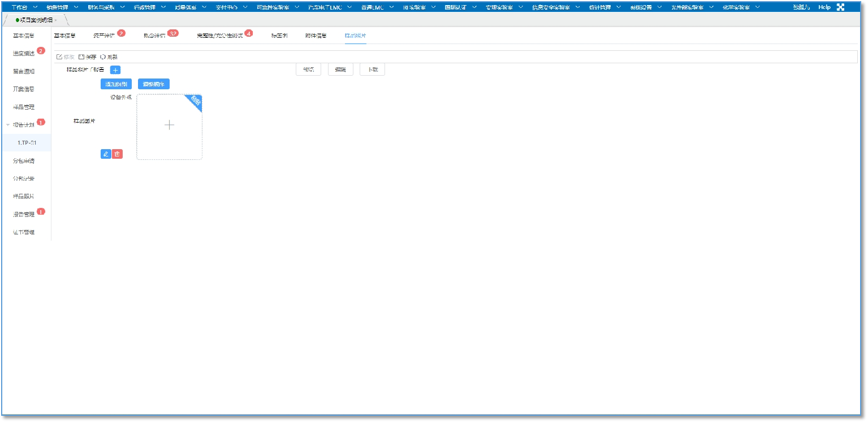
Task: Open the 系统设置 dropdown menu
Action: point(645,7)
